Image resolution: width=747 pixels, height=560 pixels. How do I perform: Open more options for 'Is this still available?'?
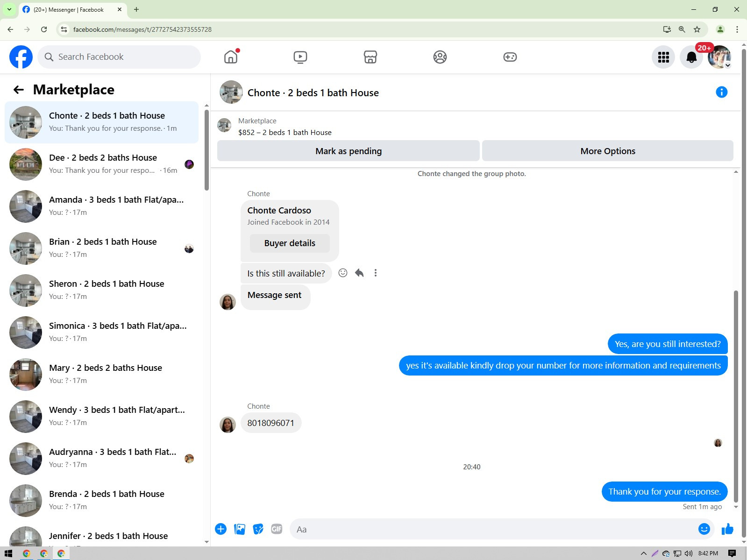tap(376, 273)
